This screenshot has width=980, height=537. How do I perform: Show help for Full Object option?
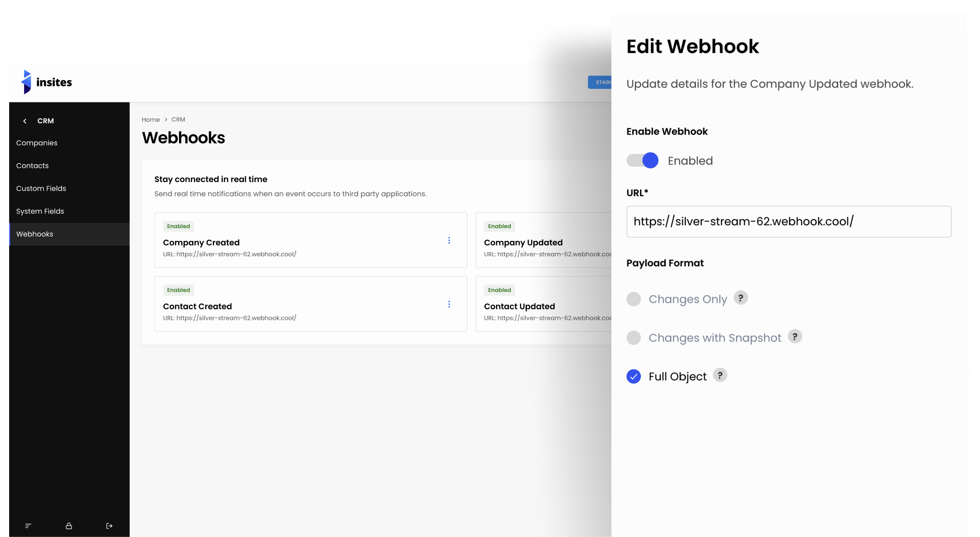[x=720, y=375]
